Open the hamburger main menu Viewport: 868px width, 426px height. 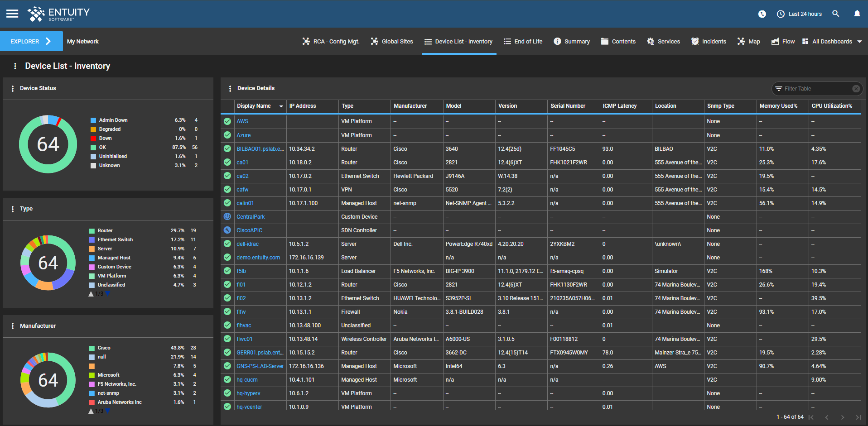[x=12, y=14]
